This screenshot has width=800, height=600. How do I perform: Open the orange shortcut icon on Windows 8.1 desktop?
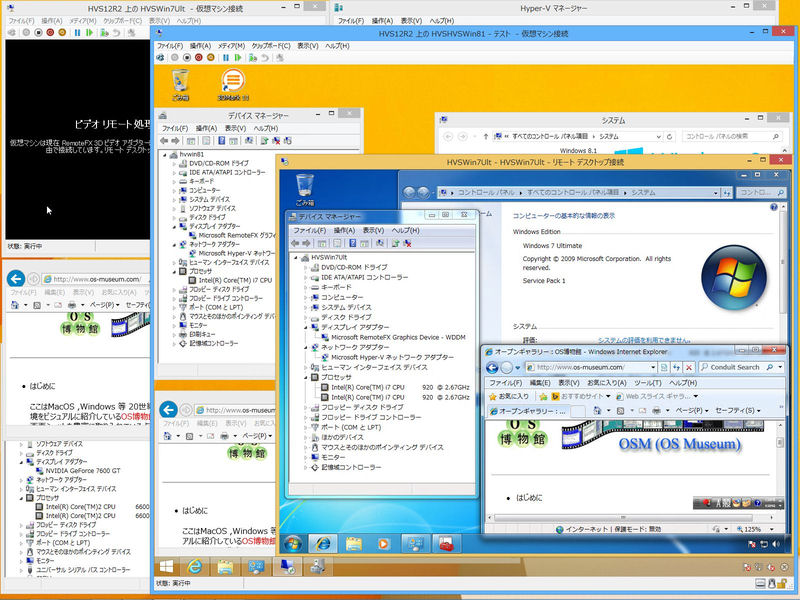(233, 84)
